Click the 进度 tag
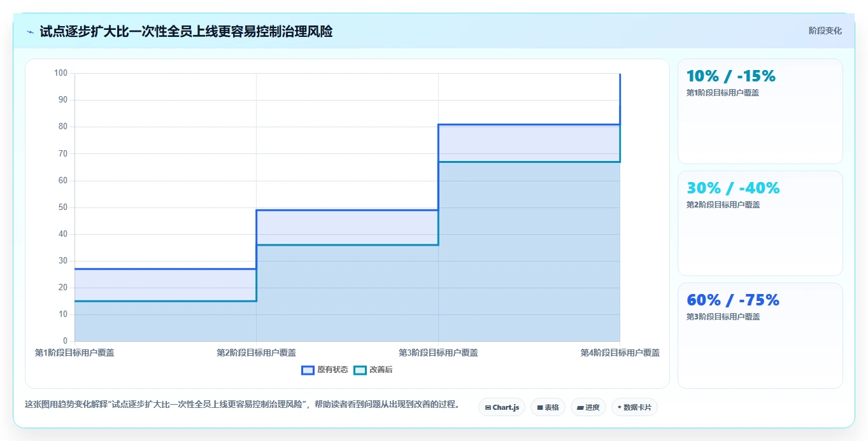Viewport: 868px width, 441px height. pos(588,407)
